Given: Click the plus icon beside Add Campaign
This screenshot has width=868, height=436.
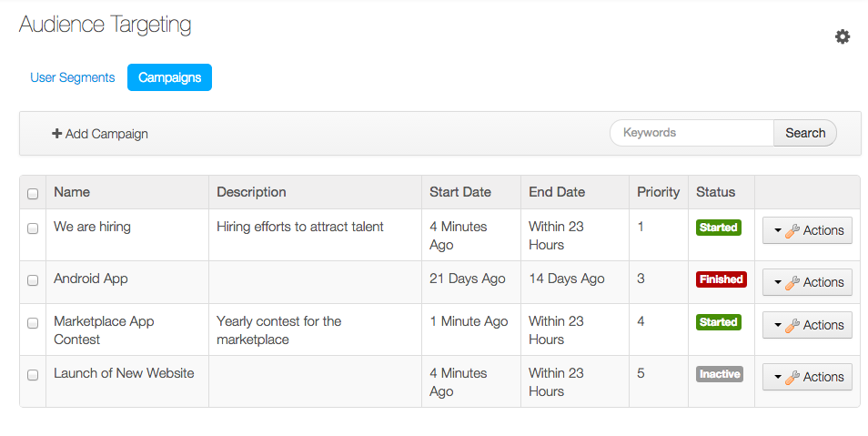Looking at the screenshot, I should (56, 134).
